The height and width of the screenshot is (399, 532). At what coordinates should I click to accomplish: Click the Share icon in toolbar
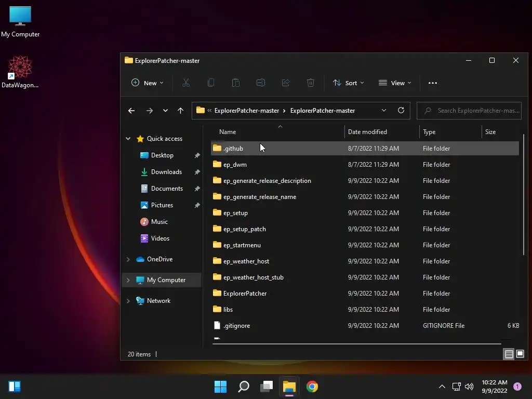(x=286, y=83)
